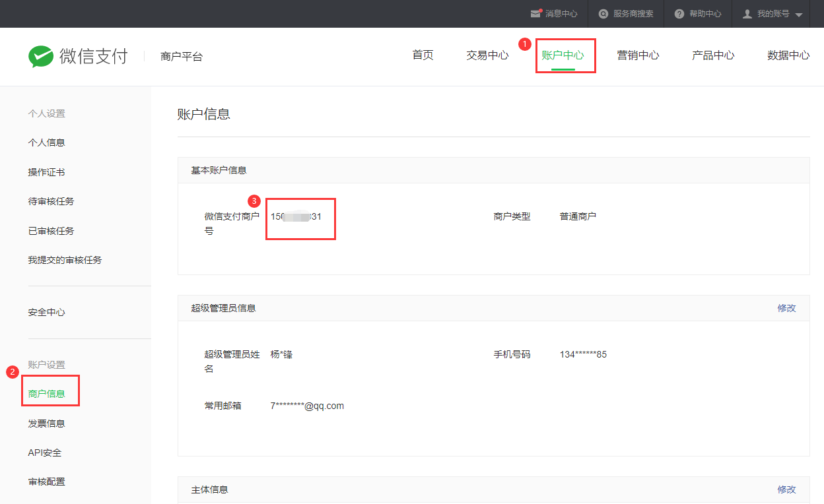Click 修改 for 主体信息

(786, 489)
